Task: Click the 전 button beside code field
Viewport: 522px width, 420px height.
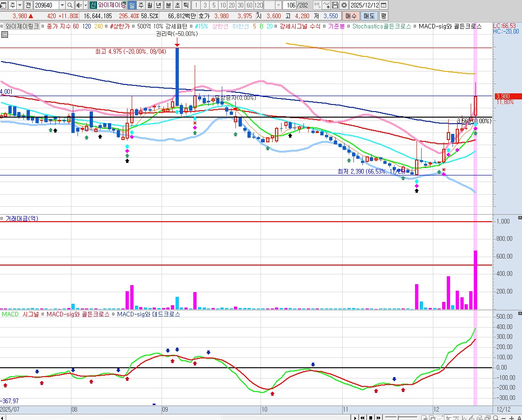Action: click(28, 5)
